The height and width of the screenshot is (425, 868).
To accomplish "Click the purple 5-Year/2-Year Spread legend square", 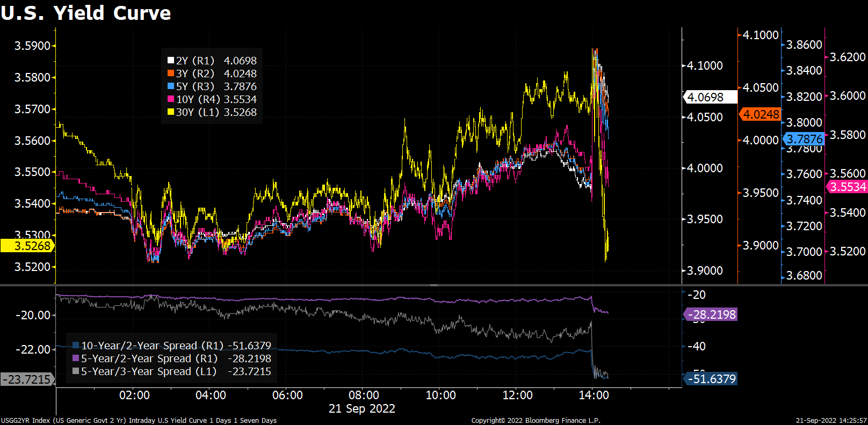I will [x=76, y=358].
